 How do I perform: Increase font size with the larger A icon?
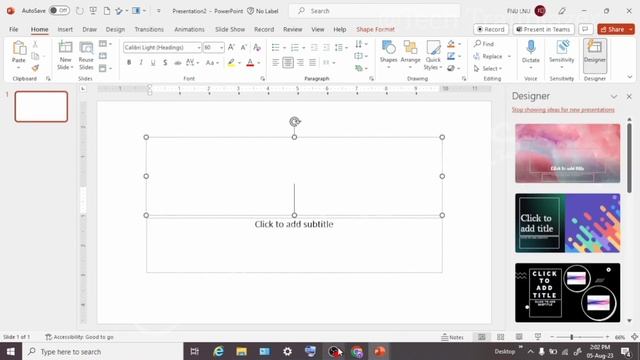point(231,47)
